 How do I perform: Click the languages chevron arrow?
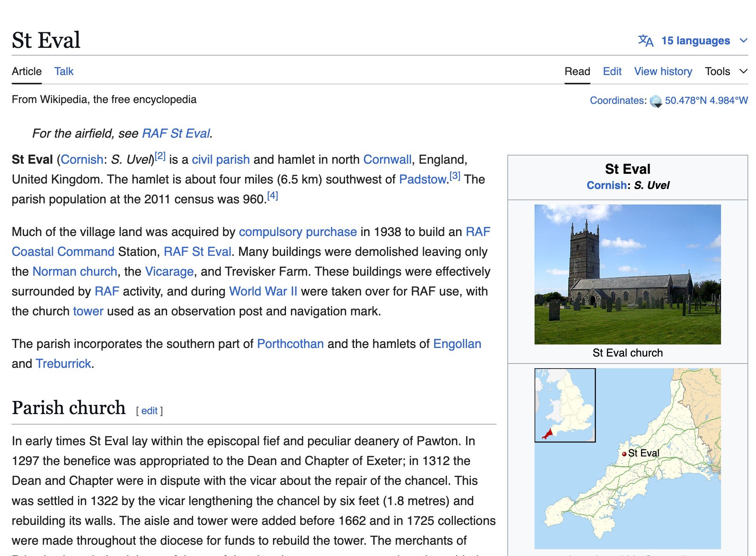(744, 40)
